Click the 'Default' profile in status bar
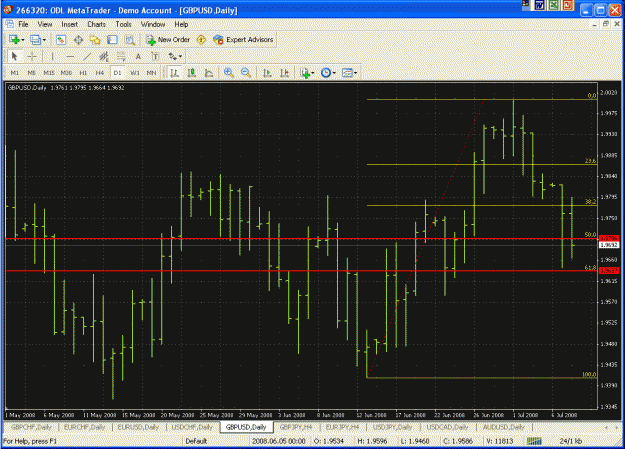Screen dimensions: 625x449 click(196, 441)
